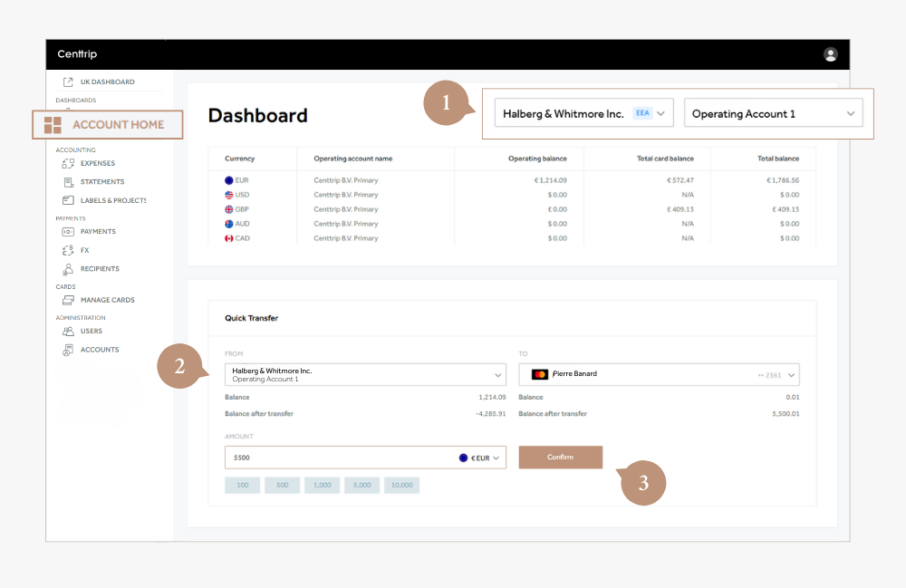
Task: Click the €572.47 total card balance
Action: click(x=680, y=180)
